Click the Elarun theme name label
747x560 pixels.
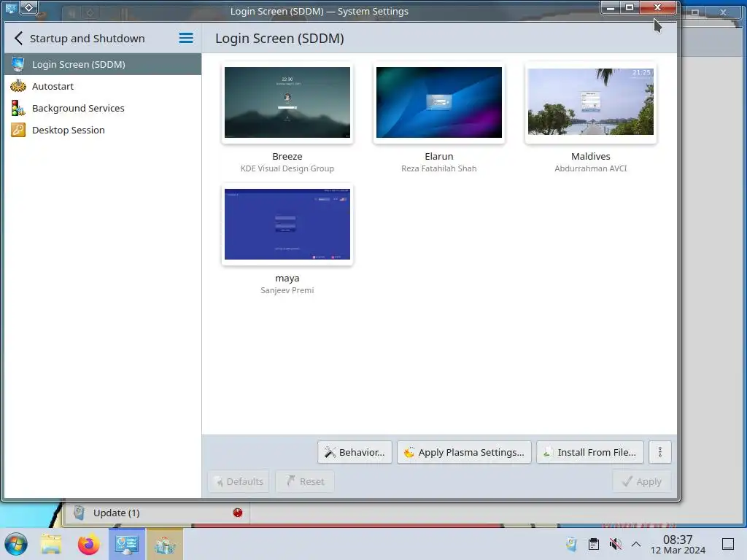(438, 156)
